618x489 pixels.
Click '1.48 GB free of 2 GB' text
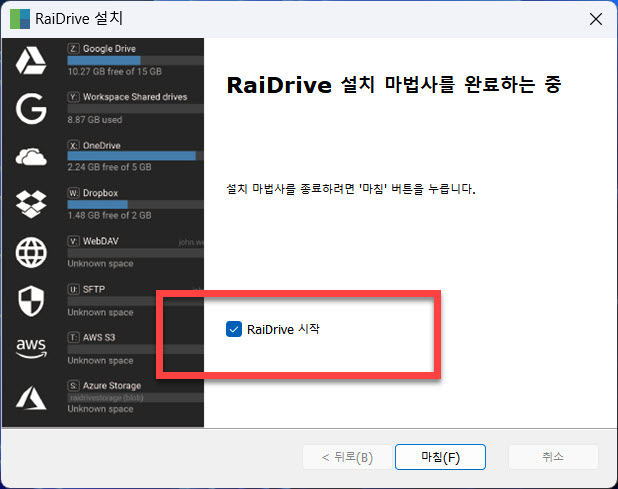(x=109, y=216)
